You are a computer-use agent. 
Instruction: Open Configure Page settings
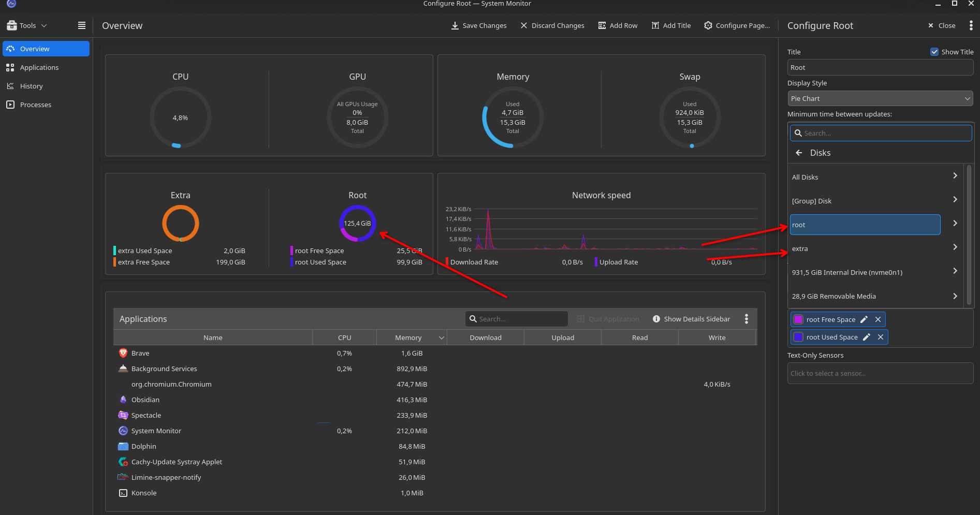pos(737,25)
